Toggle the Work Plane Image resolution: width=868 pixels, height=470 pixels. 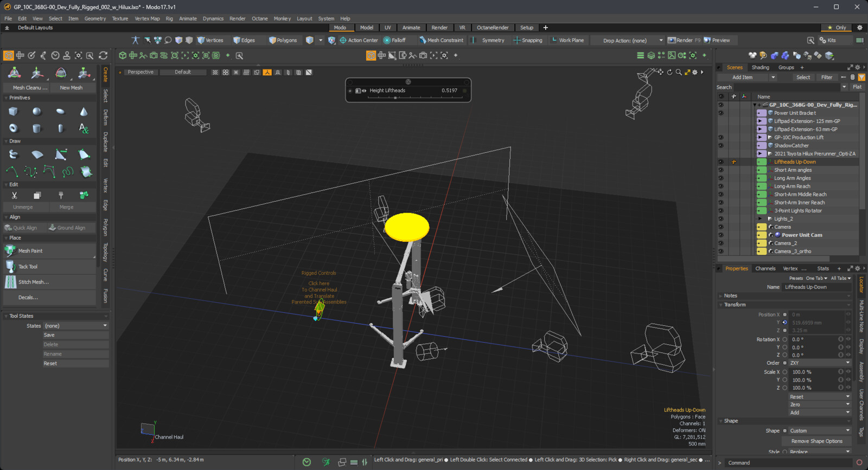567,40
